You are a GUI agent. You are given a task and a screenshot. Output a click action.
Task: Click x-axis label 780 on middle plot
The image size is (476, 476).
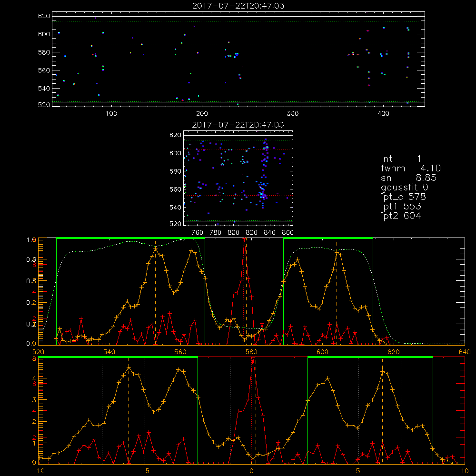[x=216, y=233]
